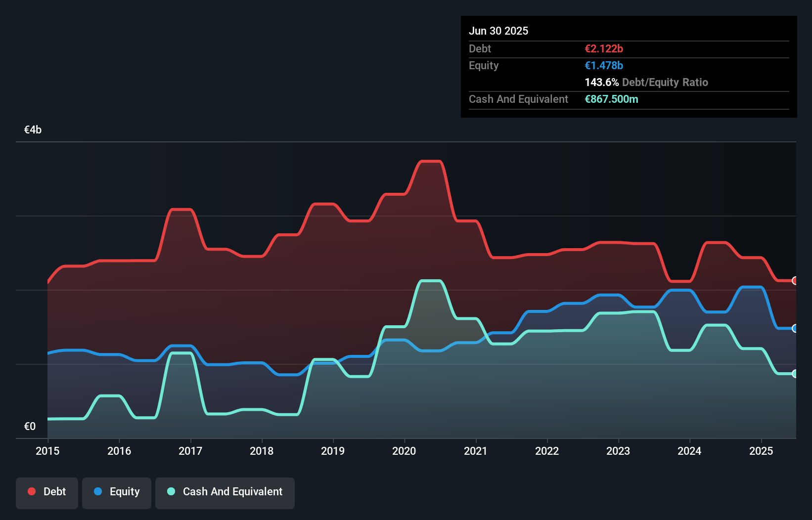Image resolution: width=812 pixels, height=520 pixels.
Task: Toggle the Cash And Equivalent series visibility
Action: pyautogui.click(x=225, y=492)
